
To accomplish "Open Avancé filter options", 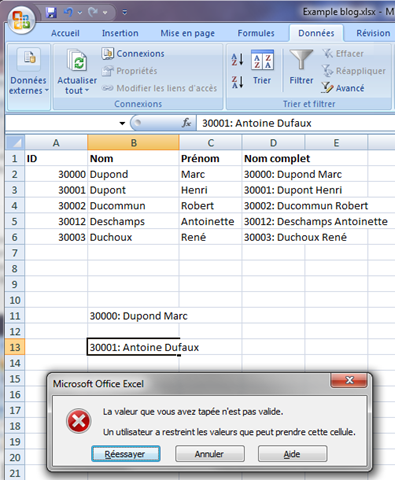I will pyautogui.click(x=343, y=88).
